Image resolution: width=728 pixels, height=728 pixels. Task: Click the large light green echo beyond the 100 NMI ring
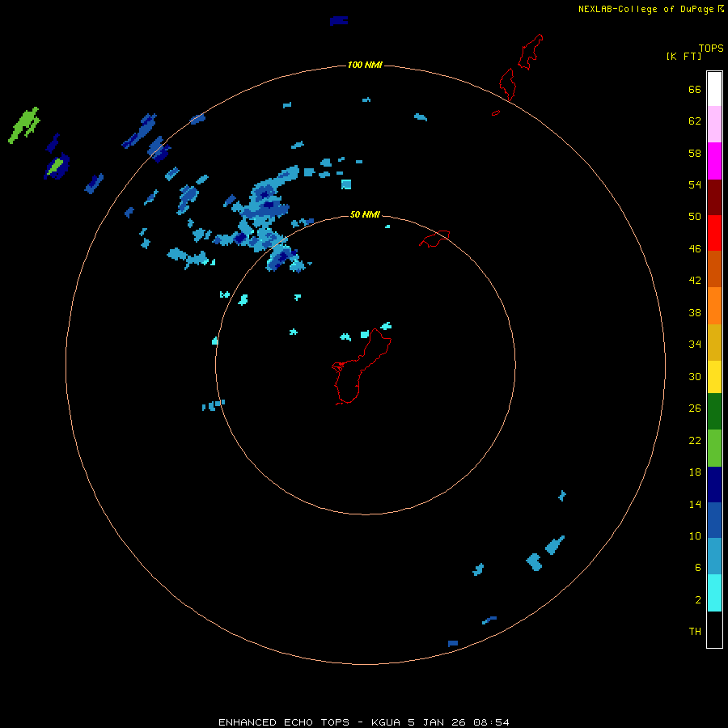(23, 125)
